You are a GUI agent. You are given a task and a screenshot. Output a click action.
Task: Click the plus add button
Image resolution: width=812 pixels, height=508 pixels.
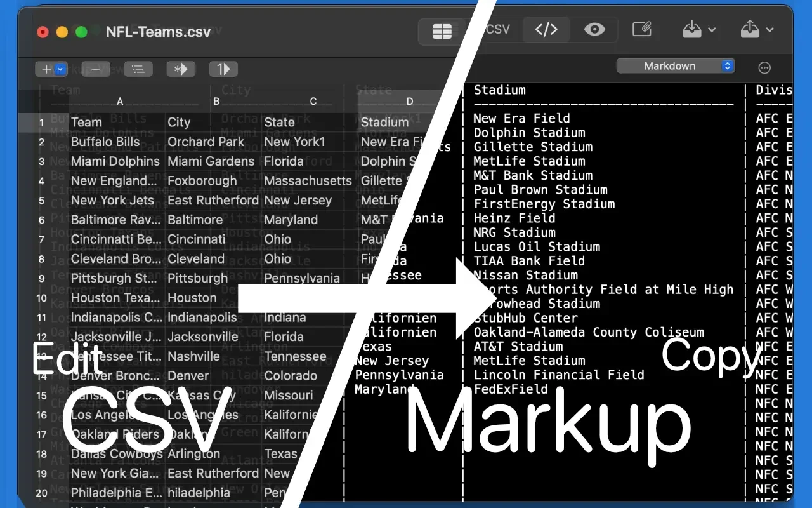pos(51,69)
